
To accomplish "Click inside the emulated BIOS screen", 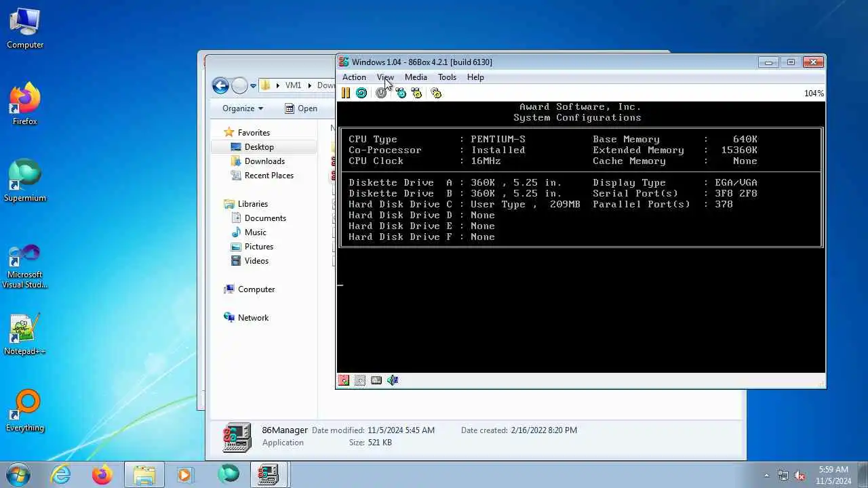I will 581,237.
